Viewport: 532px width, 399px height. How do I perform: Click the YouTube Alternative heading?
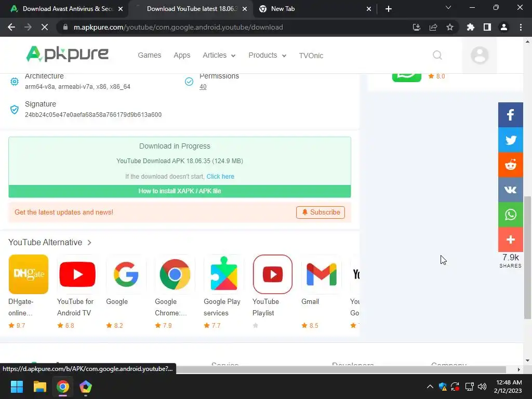point(45,242)
